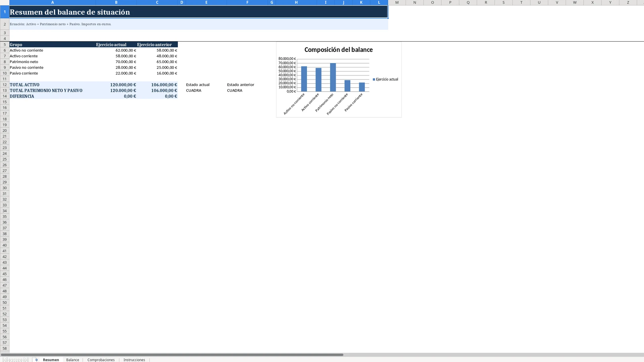Click the Pasivo no corriente bar in chart
Viewport: 644px width, 362px height.
pos(347,86)
